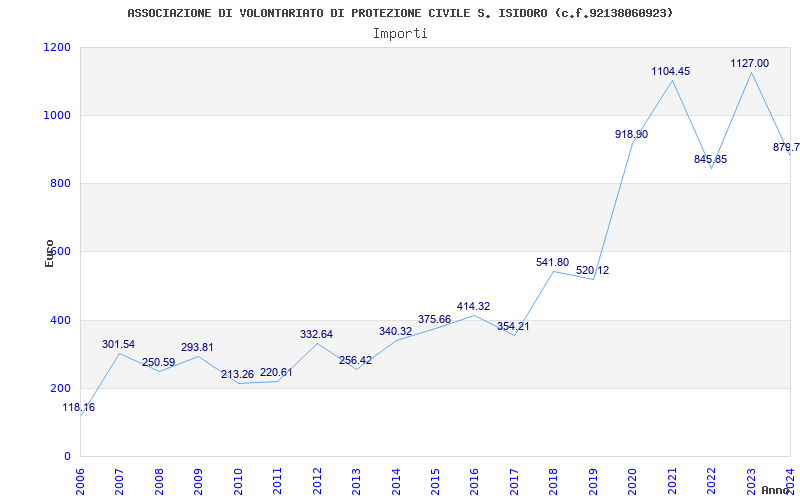This screenshot has height=500, width=800.
Task: Select the 375.66 data label
Action: point(435,319)
